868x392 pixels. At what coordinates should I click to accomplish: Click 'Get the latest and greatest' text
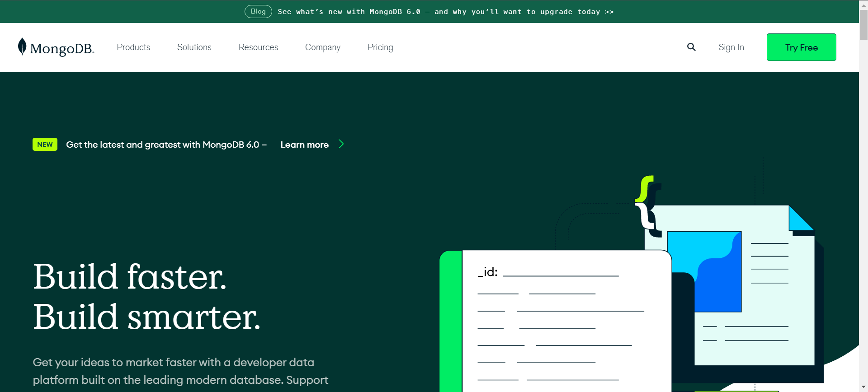tap(166, 145)
